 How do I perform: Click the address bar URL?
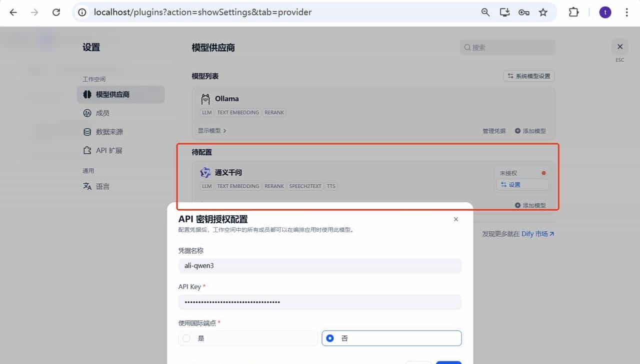[202, 12]
